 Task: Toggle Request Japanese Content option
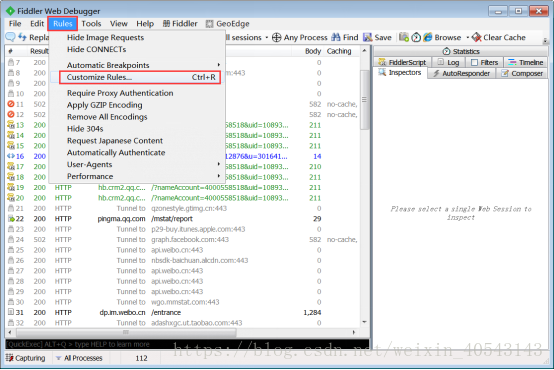(115, 141)
